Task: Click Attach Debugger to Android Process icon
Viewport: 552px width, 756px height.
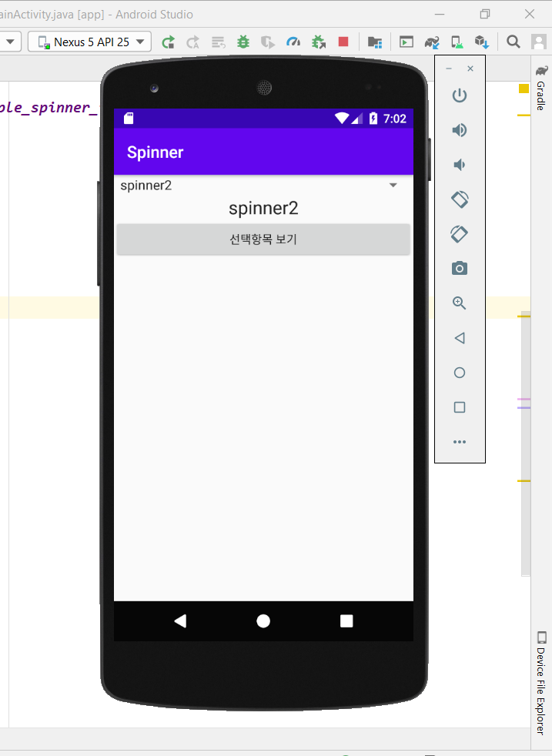Action: pos(319,42)
